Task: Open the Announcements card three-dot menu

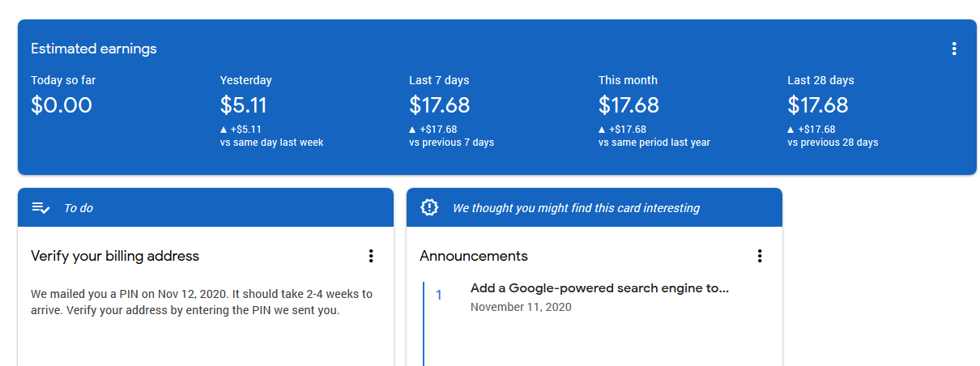Action: (x=760, y=256)
